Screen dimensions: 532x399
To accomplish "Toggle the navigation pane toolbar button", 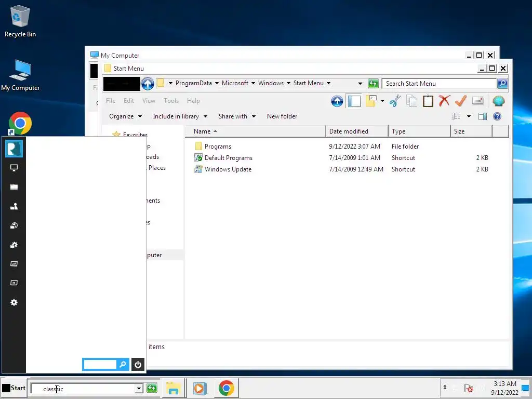I will (x=354, y=101).
